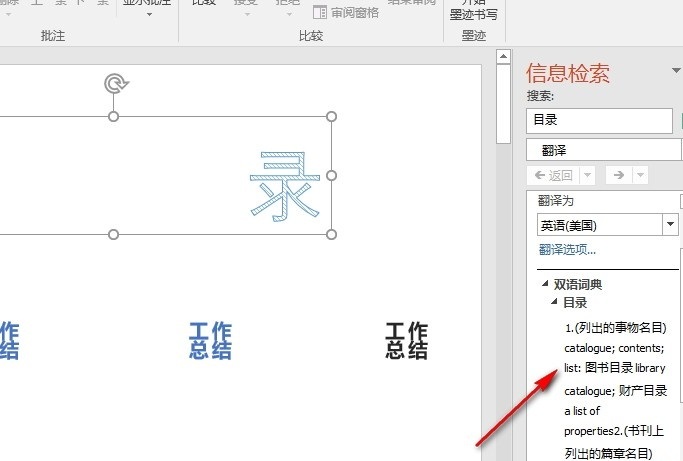Open the Reviewing Pane (审阅窗格)
The height and width of the screenshot is (461, 683).
coord(346,13)
